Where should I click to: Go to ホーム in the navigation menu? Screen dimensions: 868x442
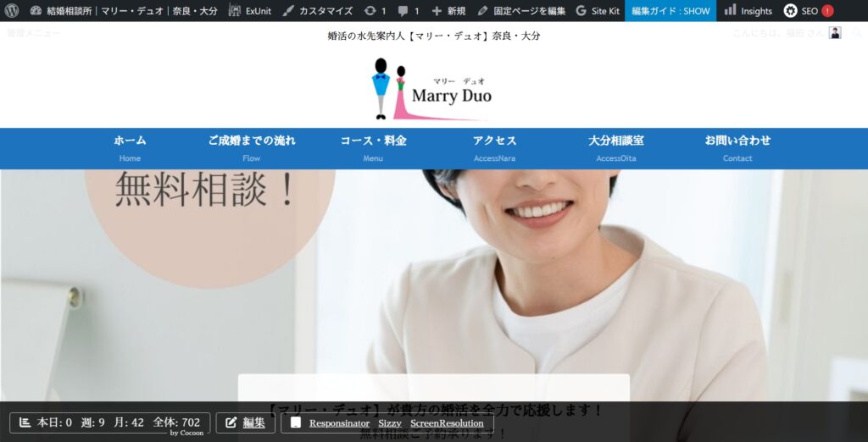[x=130, y=147]
